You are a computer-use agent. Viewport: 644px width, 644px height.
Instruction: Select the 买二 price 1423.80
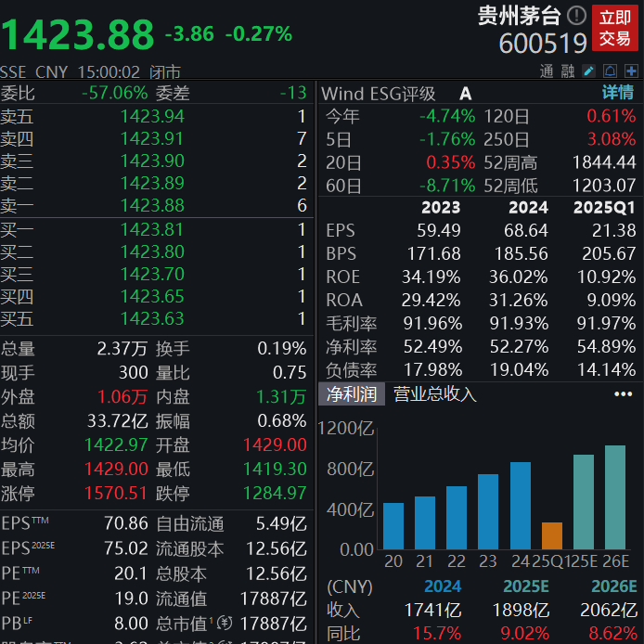[x=152, y=251]
